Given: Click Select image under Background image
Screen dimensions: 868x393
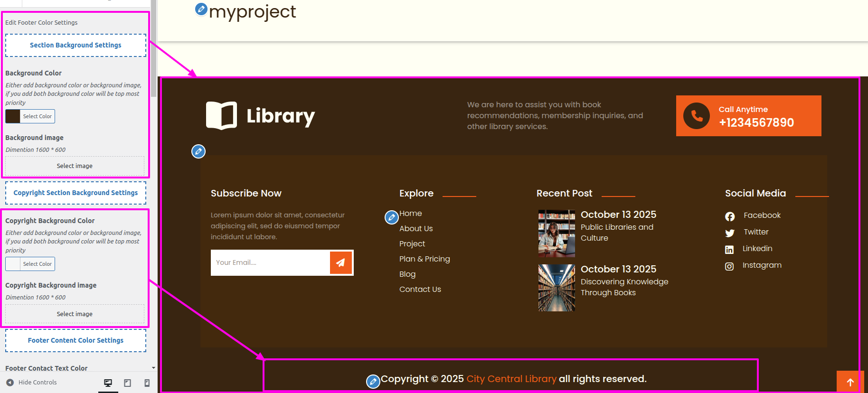Looking at the screenshot, I should point(75,166).
